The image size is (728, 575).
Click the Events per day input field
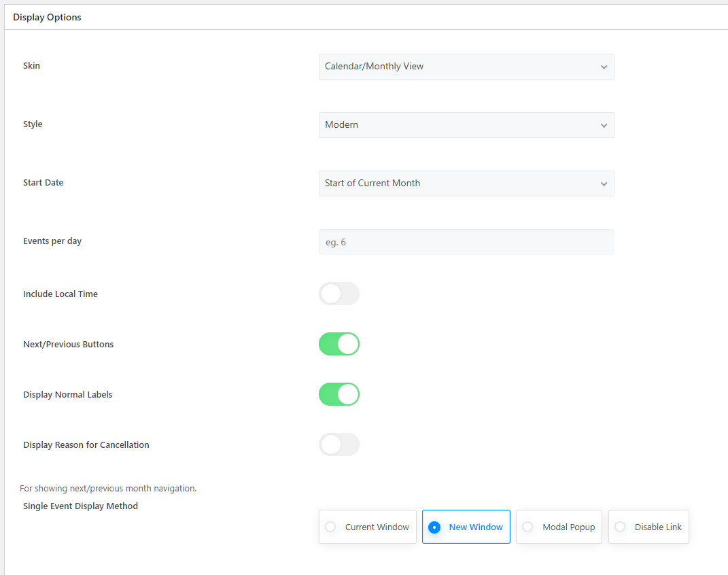tap(466, 242)
